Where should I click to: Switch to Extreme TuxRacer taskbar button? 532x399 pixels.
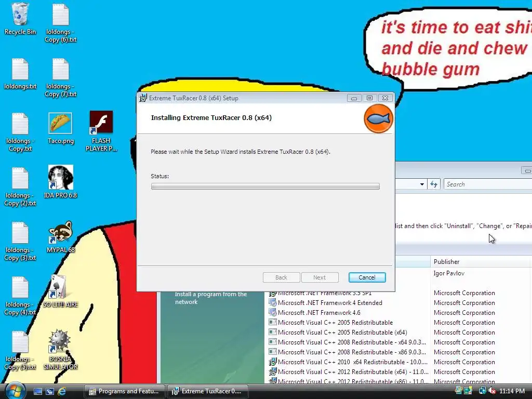tap(207, 391)
